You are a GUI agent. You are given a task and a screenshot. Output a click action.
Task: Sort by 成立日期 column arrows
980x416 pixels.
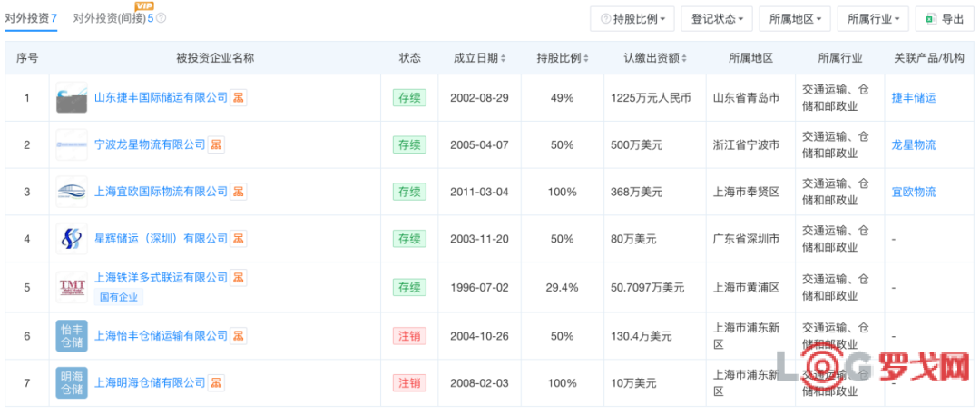click(503, 58)
